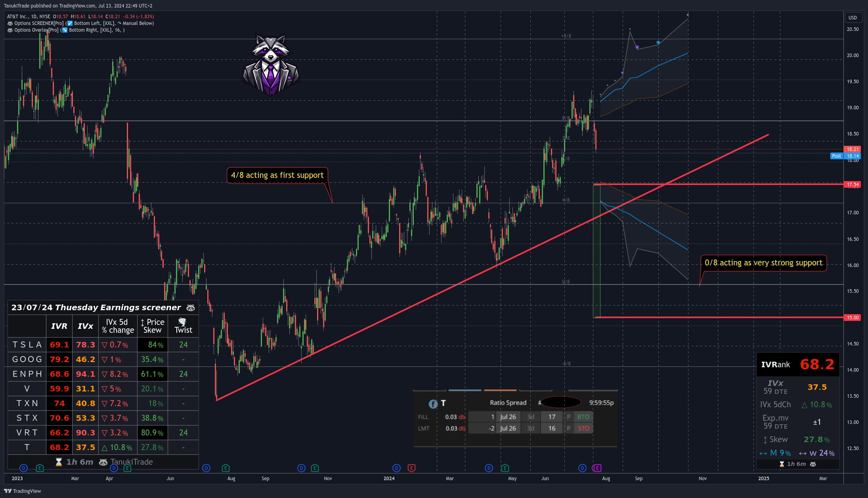Click the Price Skew column header
Viewport: 868px width, 498px height.
(x=153, y=326)
